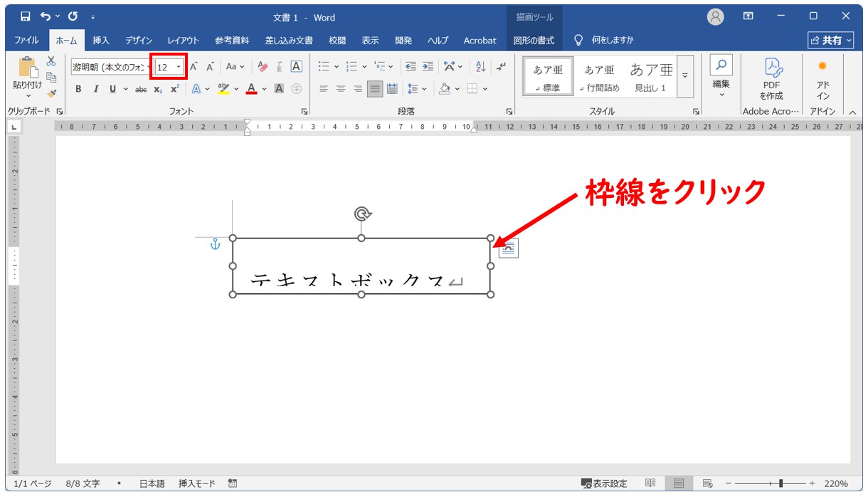Toggle distributed alignment
This screenshot has height=497, width=868.
coord(392,89)
